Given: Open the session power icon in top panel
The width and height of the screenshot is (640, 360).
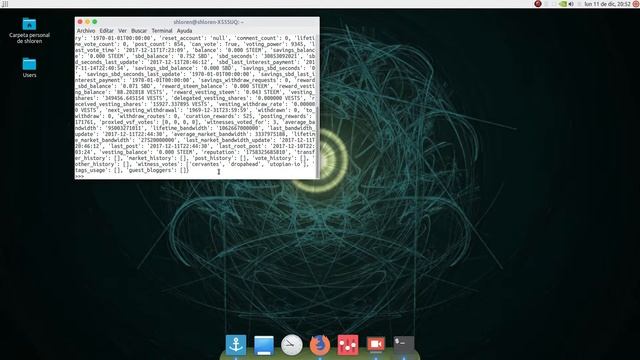Looking at the screenshot, I should [x=636, y=4].
